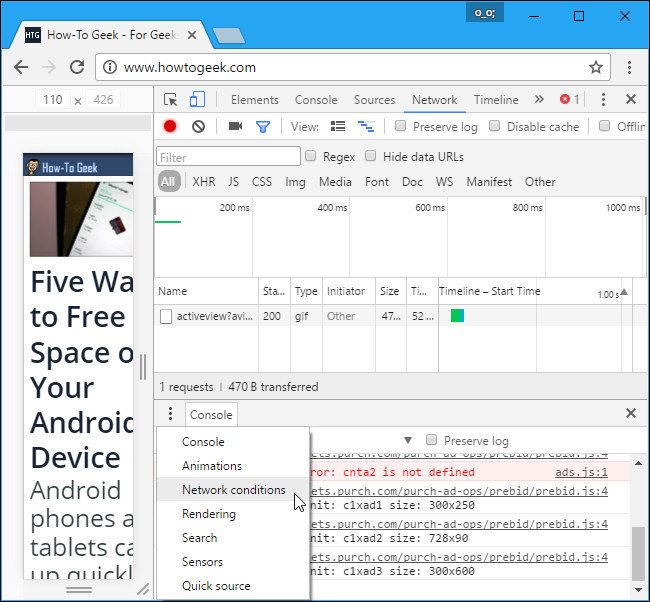This screenshot has height=602, width=650.
Task: Select the Network tab
Action: (434, 100)
